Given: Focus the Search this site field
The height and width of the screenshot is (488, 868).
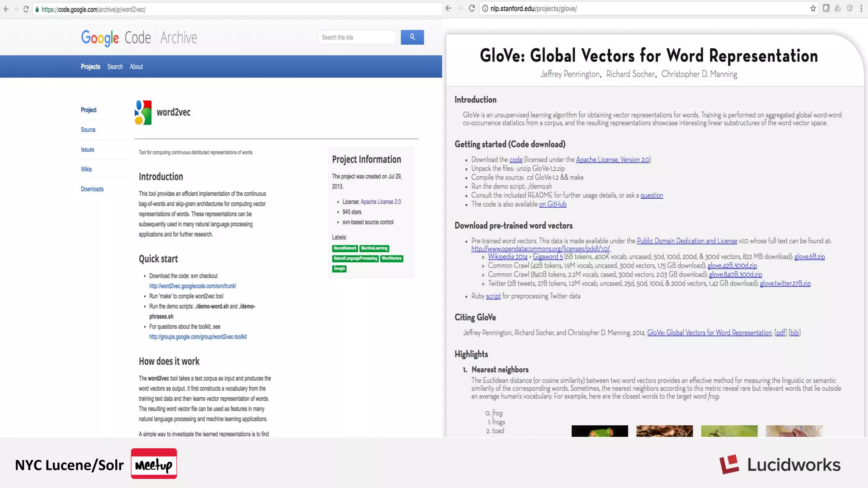Looking at the screenshot, I should [x=356, y=37].
